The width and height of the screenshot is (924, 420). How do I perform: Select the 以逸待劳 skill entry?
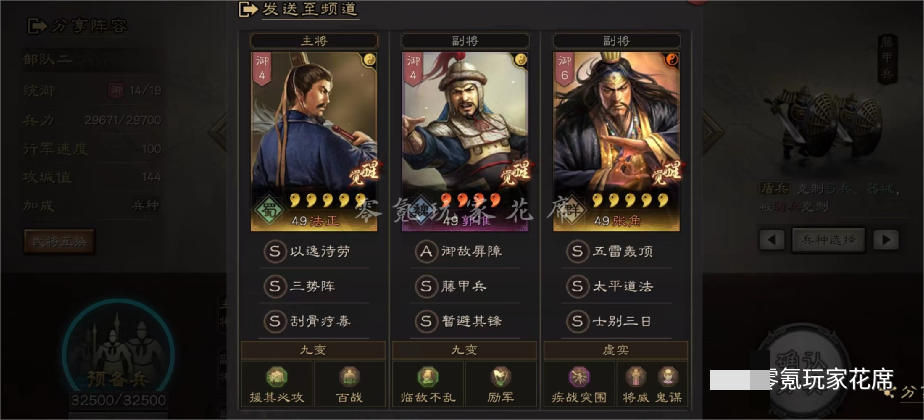(314, 252)
